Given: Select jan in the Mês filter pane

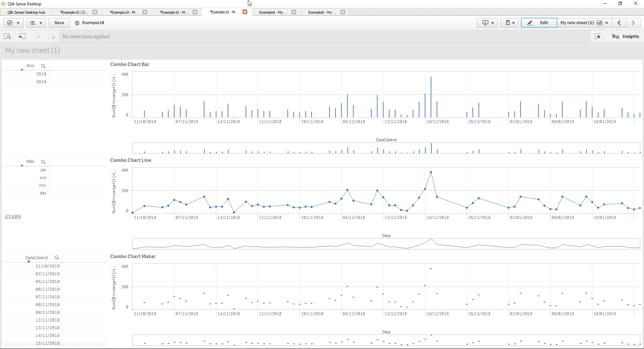Looking at the screenshot, I should (43, 170).
